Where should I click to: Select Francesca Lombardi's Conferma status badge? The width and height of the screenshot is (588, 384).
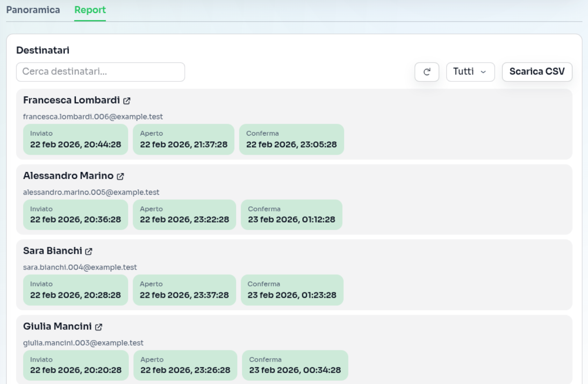291,139
